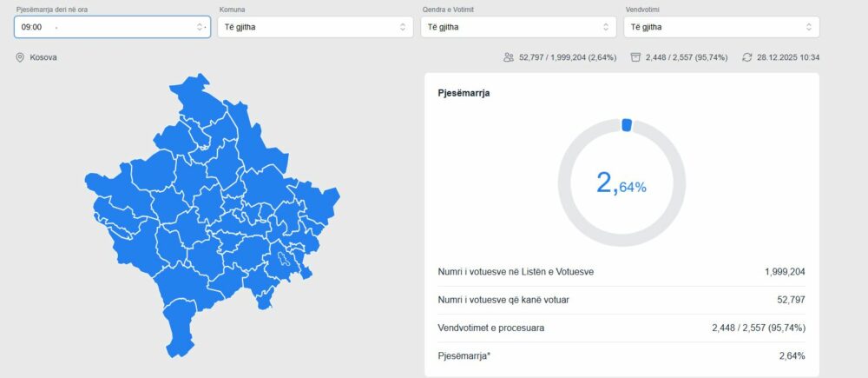Expand the Vendvotimi dropdown
This screenshot has width=868, height=378.
[x=712, y=27]
